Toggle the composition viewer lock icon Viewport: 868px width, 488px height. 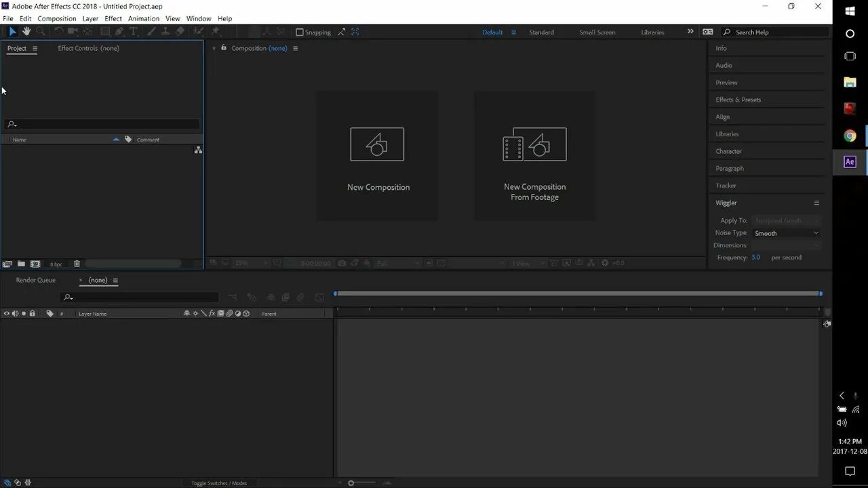pyautogui.click(x=224, y=47)
